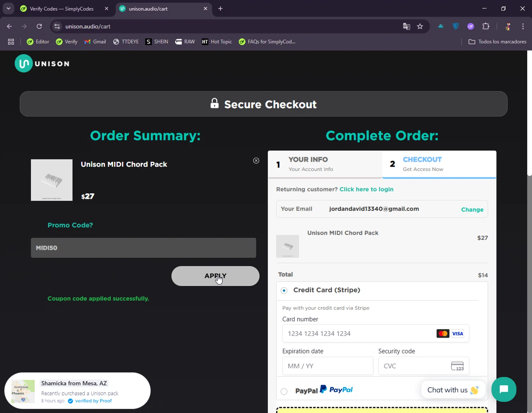Open the YOUR INFO step tab
Image resolution: width=532 pixels, height=413 pixels.
(325, 164)
